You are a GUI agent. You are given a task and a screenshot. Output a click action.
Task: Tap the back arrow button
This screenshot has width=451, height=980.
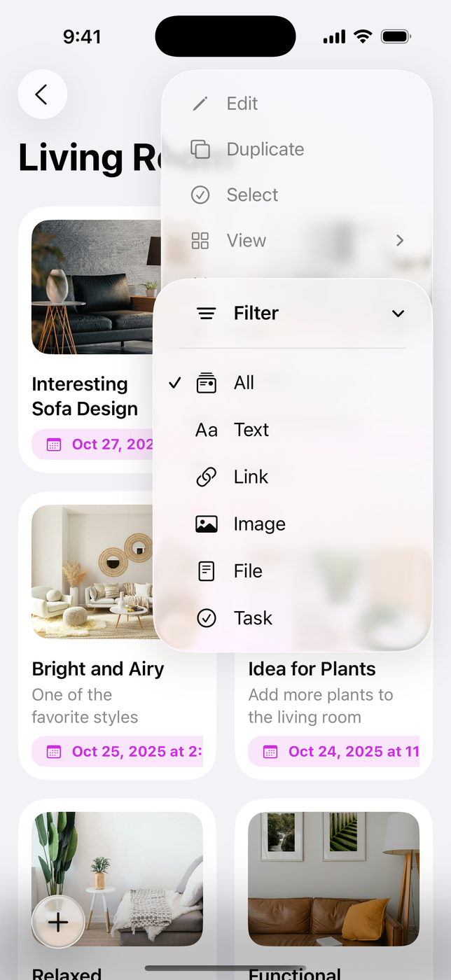click(42, 94)
